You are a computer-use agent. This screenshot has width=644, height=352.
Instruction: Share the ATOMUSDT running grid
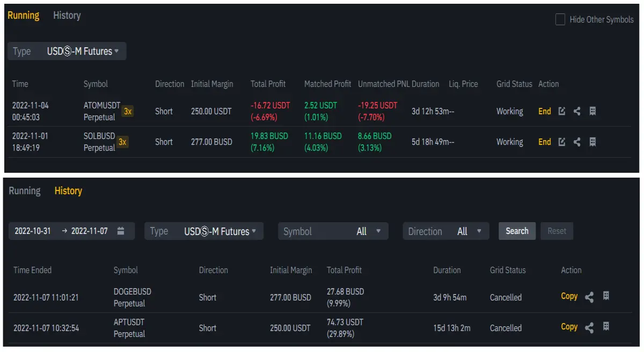[x=577, y=111]
